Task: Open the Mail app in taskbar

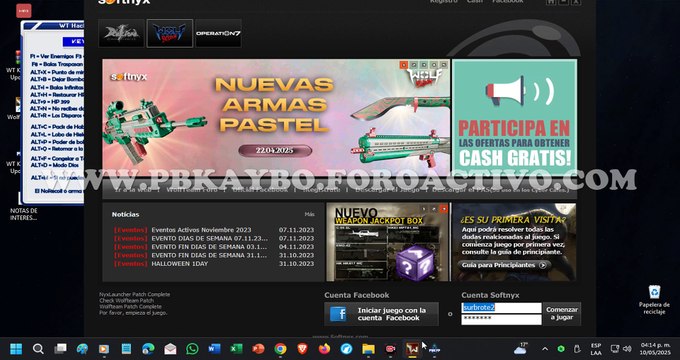Action: click(170, 349)
